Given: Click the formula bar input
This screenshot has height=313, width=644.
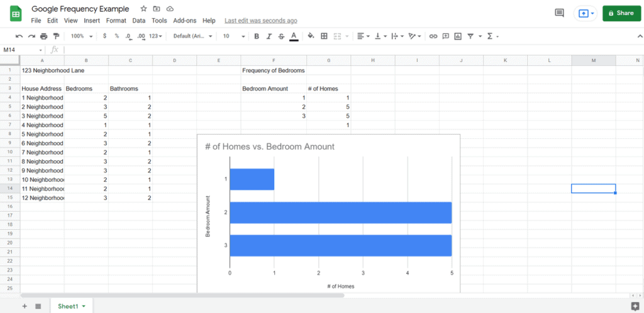Looking at the screenshot, I should point(353,50).
